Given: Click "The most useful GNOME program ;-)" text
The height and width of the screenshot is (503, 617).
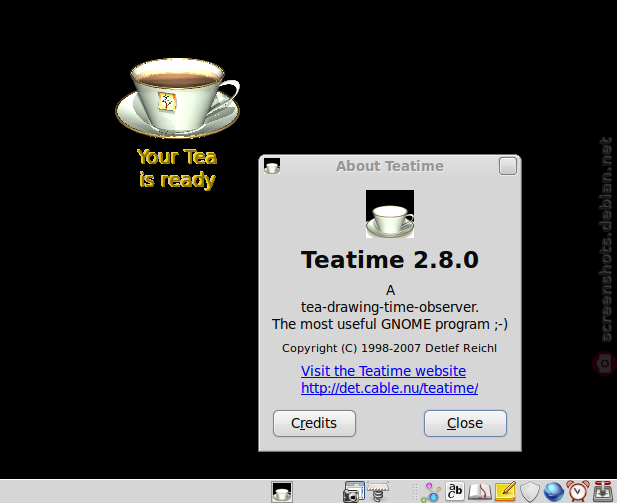Looking at the screenshot, I should coord(390,324).
